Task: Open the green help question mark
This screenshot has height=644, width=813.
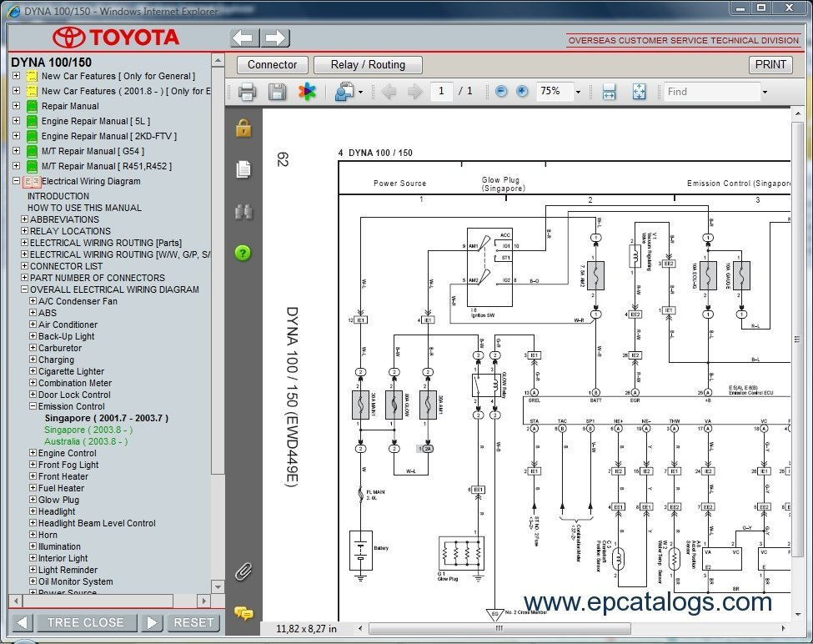Action: 243,253
